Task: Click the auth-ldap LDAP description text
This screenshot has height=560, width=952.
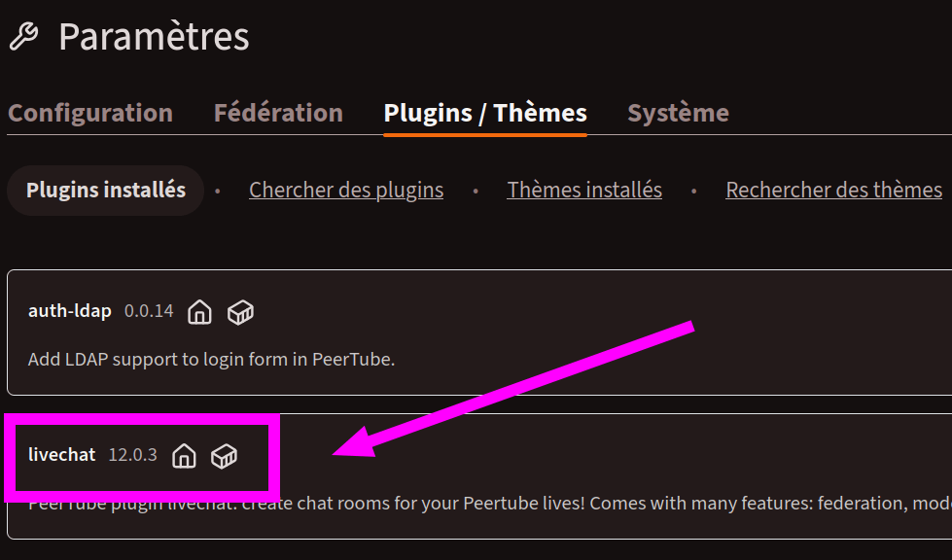Action: (211, 359)
